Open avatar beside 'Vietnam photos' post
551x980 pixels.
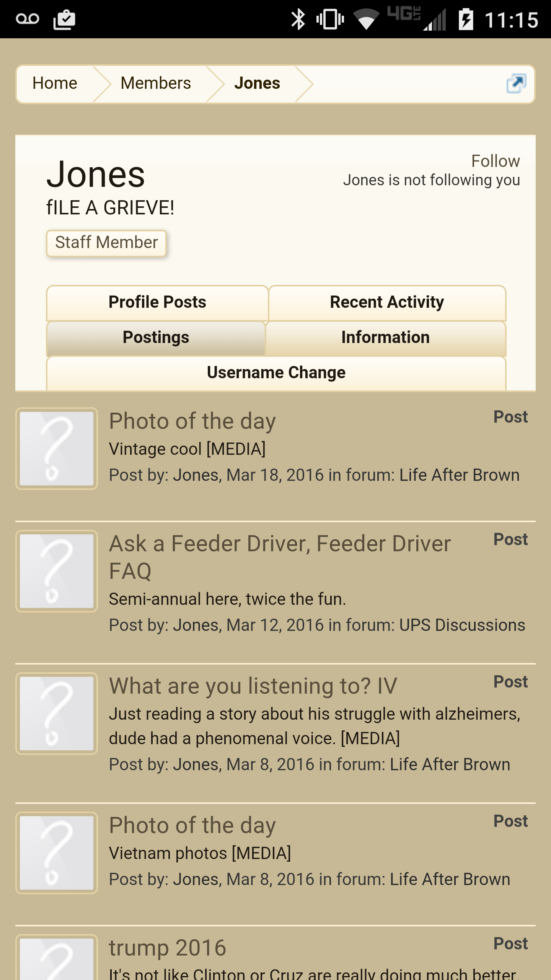pyautogui.click(x=57, y=853)
